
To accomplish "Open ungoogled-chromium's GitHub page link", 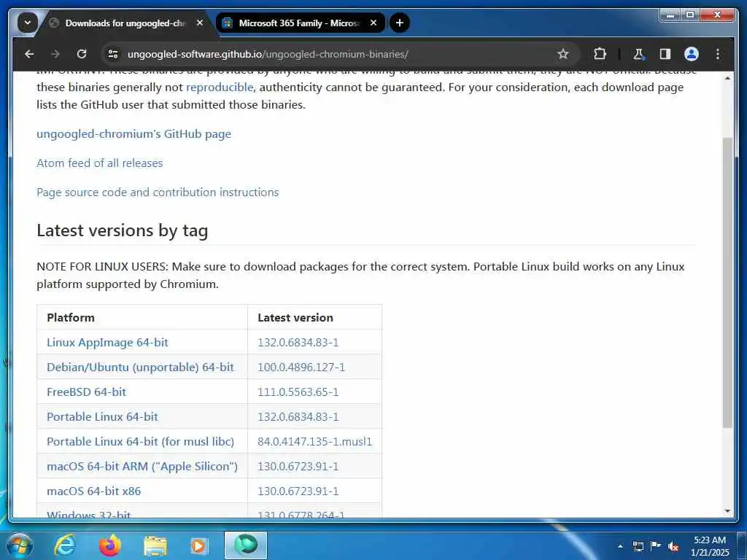I will pos(134,134).
